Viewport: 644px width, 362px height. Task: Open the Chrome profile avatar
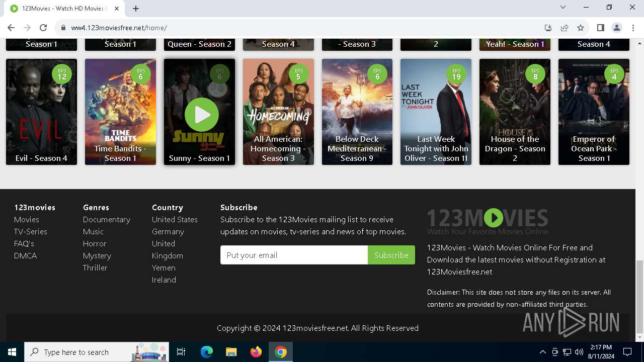tap(617, 28)
